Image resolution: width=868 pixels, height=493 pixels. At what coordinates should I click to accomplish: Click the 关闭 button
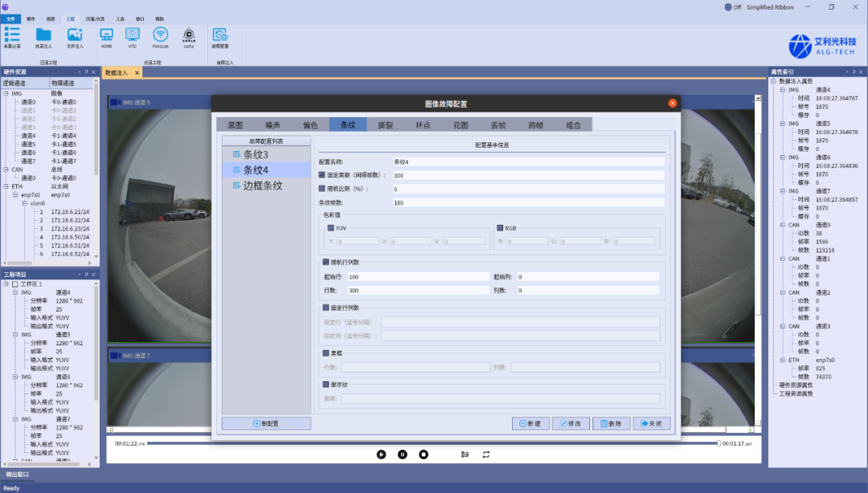(x=652, y=423)
